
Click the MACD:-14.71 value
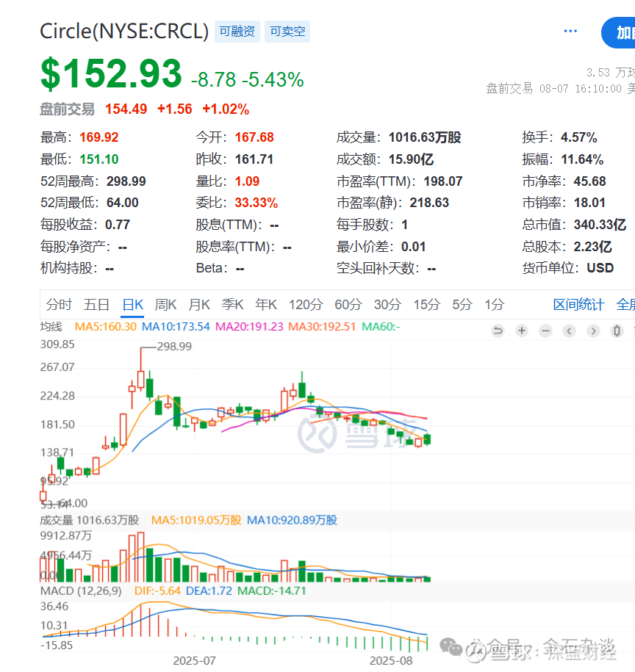pos(272,591)
